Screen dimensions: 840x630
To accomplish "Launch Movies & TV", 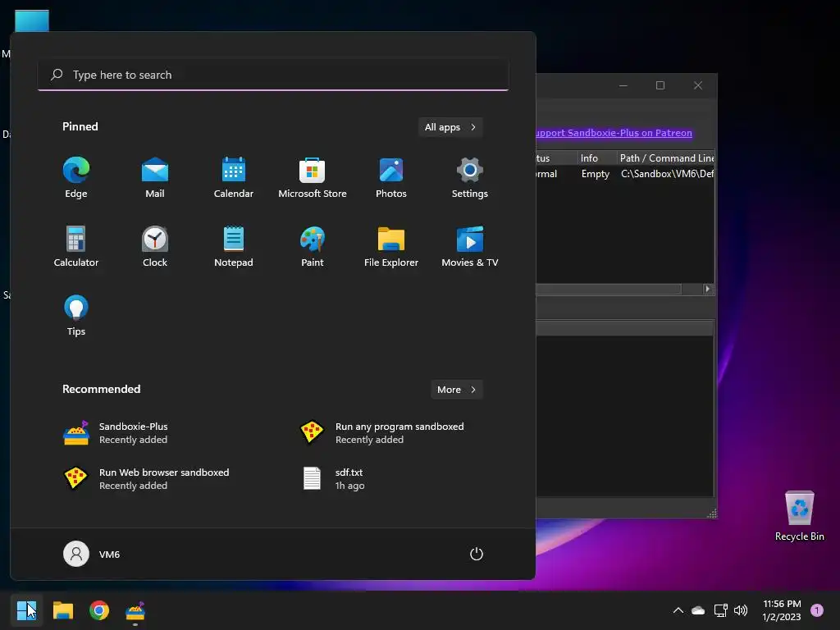I will coord(470,246).
